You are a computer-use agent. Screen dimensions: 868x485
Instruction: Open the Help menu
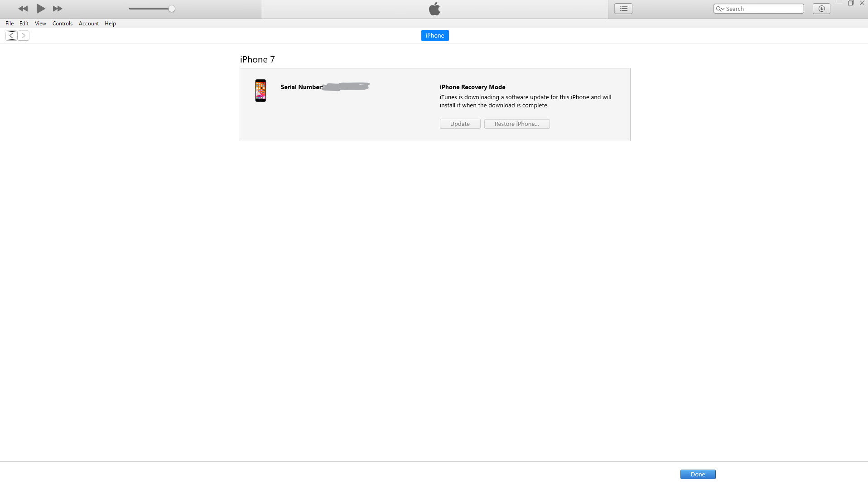point(110,24)
